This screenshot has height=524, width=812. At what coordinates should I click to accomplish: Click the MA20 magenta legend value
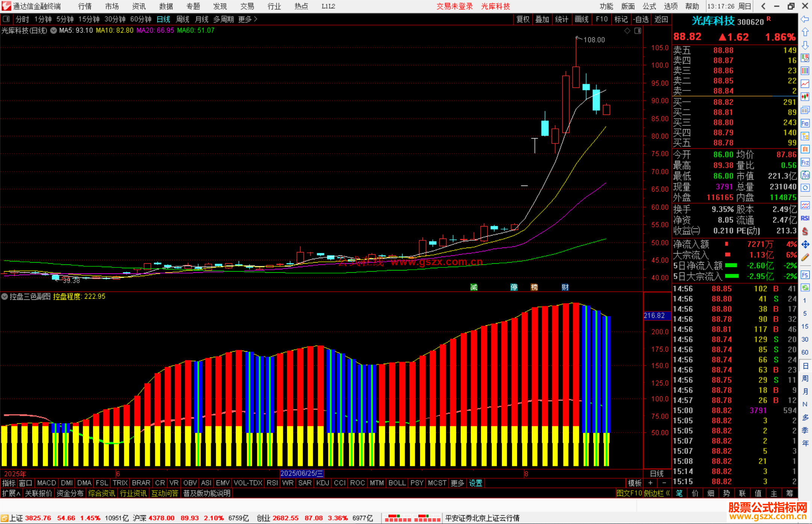155,30
